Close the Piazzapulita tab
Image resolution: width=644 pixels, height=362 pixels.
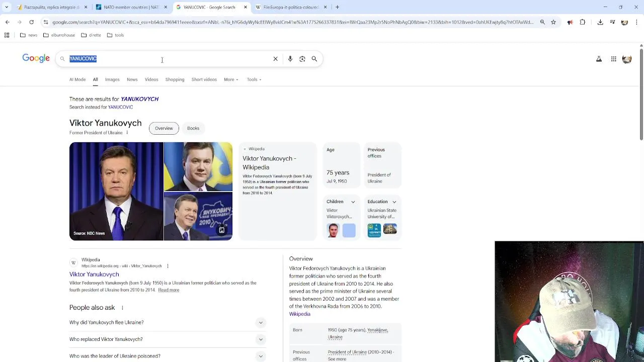(86, 7)
